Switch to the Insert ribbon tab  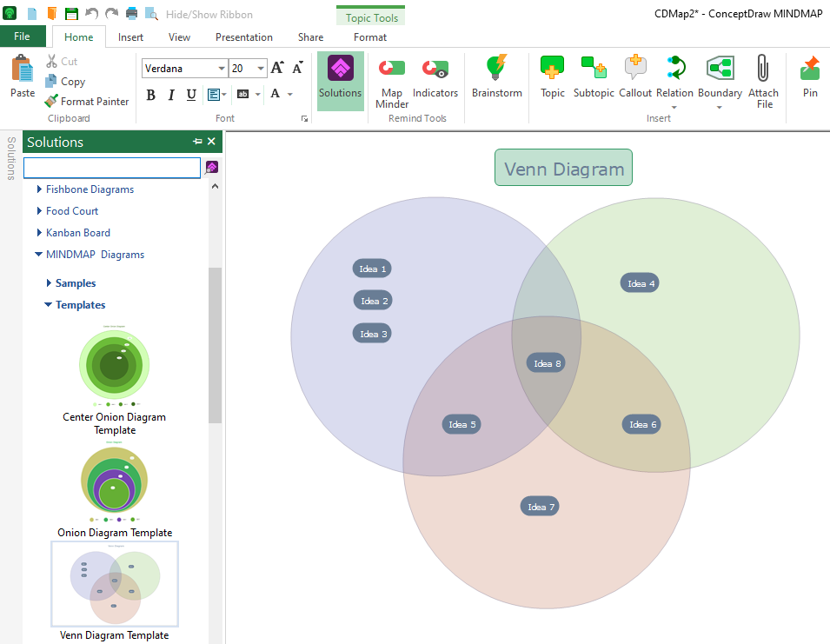[130, 37]
